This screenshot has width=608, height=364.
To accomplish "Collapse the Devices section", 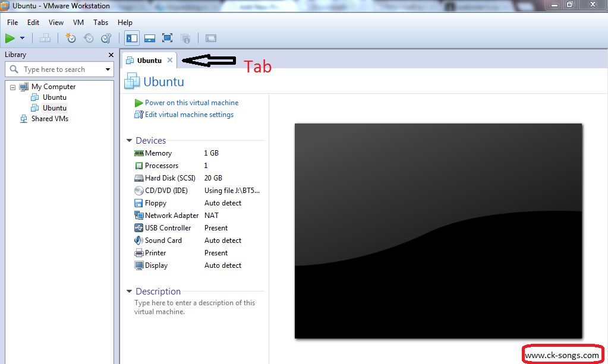I will pyautogui.click(x=129, y=141).
